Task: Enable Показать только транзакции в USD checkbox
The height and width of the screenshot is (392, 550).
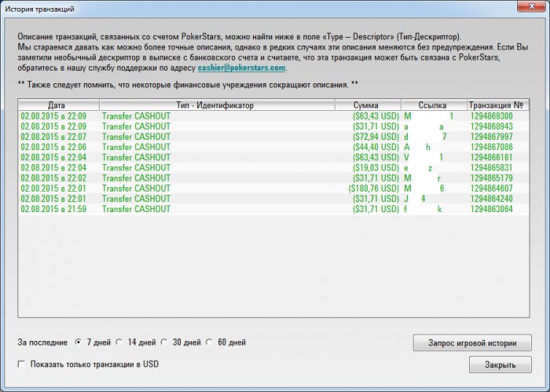Action: pos(21,365)
